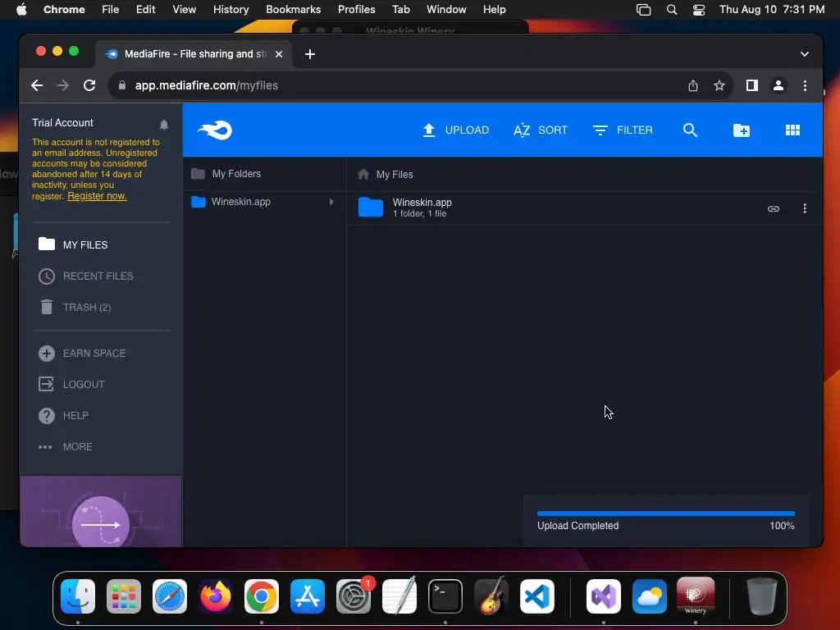
Task: Create a new folder with folder-plus icon
Action: click(742, 130)
